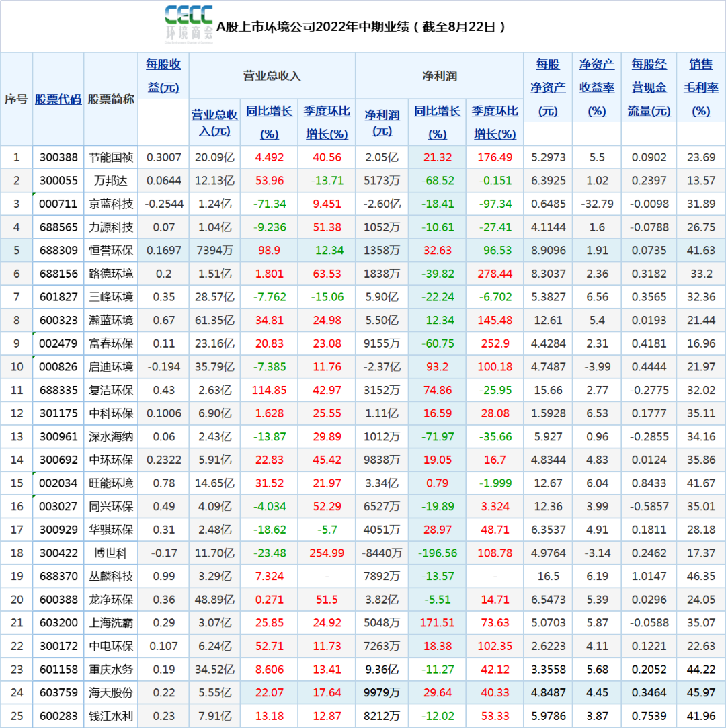Screen dimensions: 726x728
Task: Open the 营业总收入(元) sub-header link
Action: point(214,122)
